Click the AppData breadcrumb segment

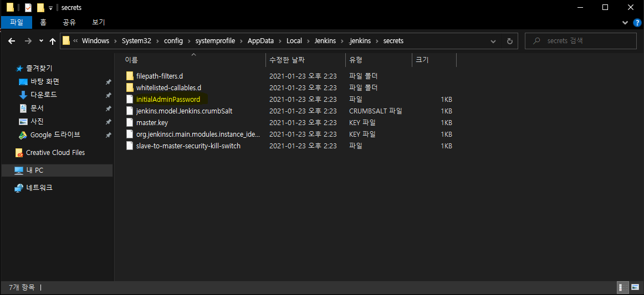[259, 41]
